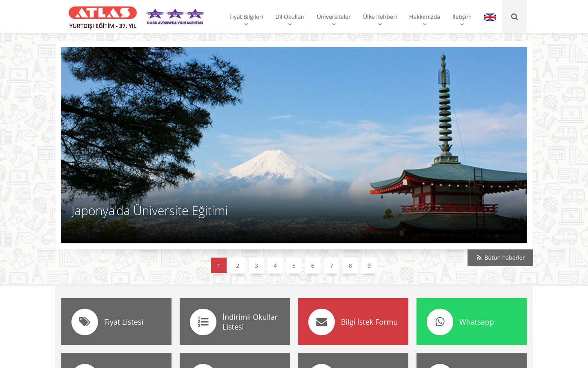Expand the İletişim chevron
This screenshot has height=368, width=588.
pyautogui.click(x=462, y=25)
